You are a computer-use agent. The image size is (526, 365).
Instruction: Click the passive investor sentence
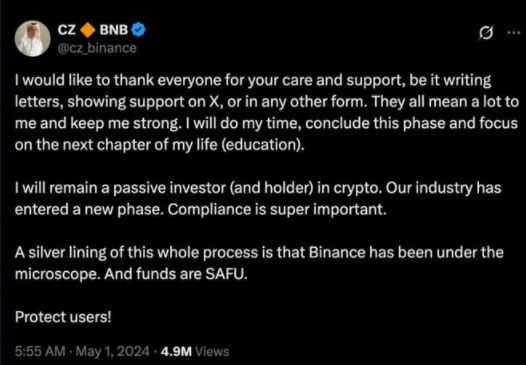coord(198,188)
